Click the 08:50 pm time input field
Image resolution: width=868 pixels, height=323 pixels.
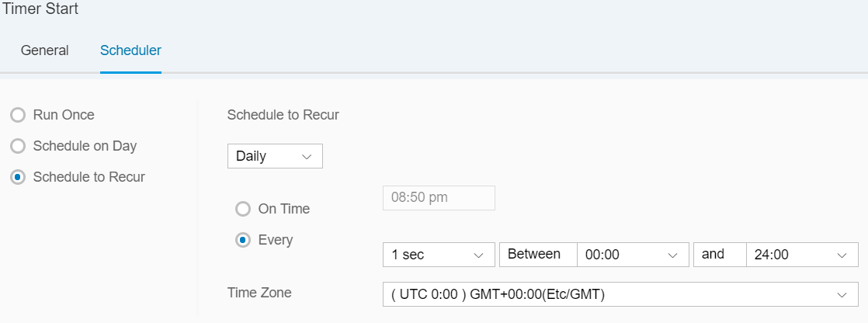coord(439,198)
